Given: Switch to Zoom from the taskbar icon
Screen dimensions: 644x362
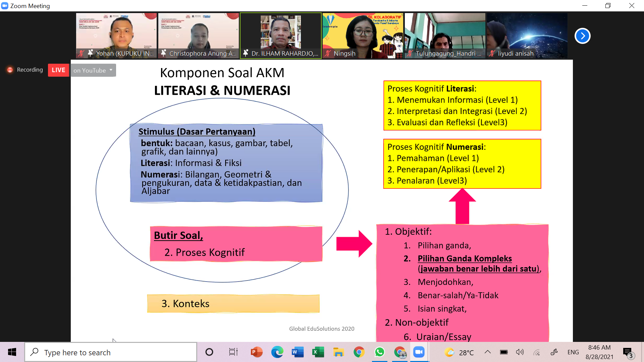Looking at the screenshot, I should click(x=419, y=352).
